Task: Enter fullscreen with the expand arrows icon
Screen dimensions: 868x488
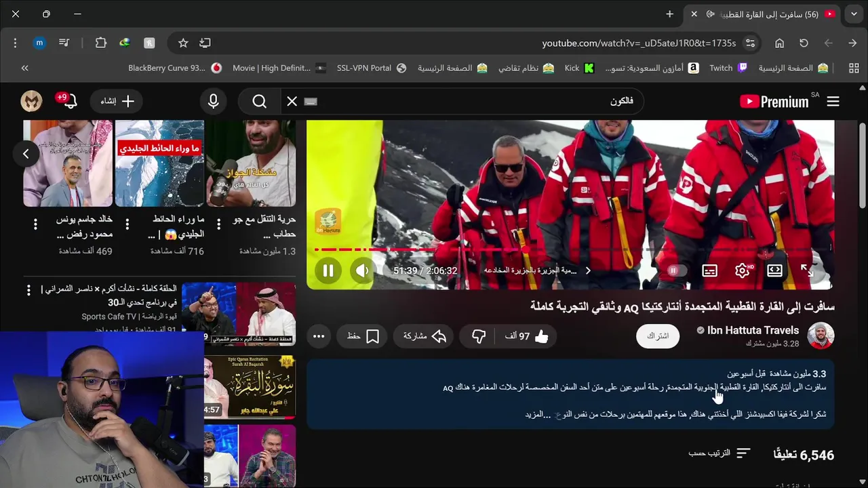Action: pos(807,270)
